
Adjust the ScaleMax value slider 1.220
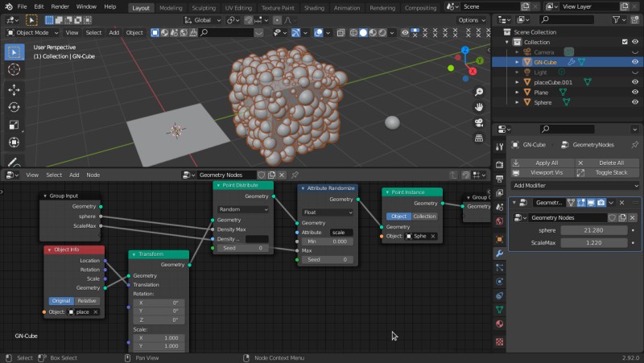click(x=594, y=243)
